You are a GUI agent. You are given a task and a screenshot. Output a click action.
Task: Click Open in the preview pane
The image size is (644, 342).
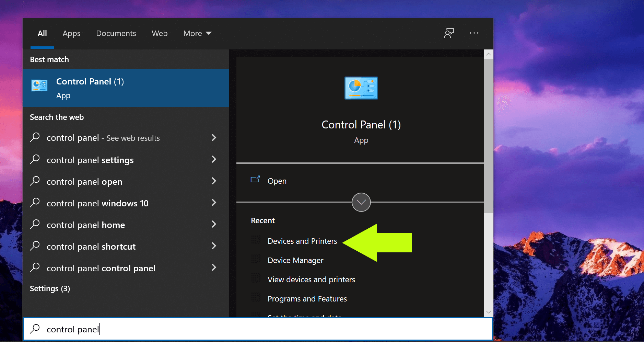coord(277,181)
